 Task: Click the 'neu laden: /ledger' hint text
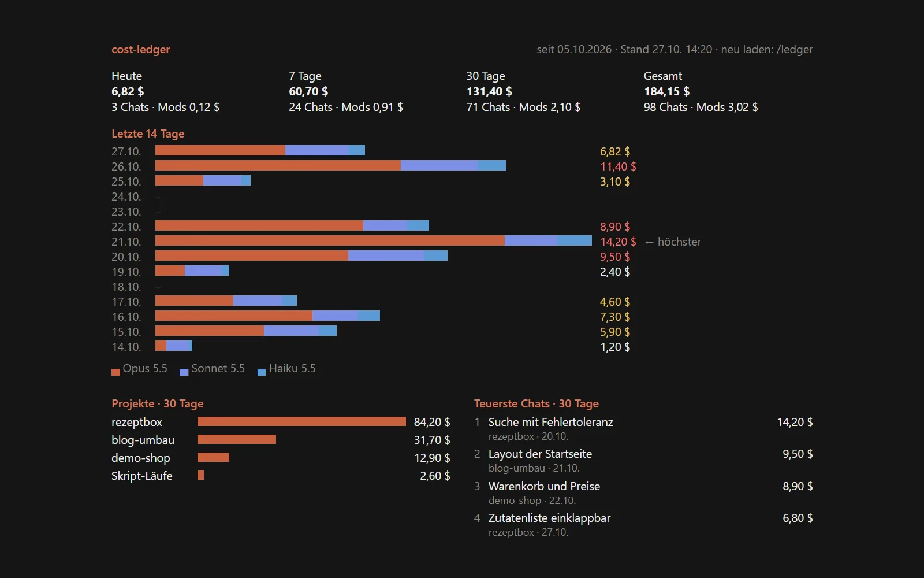[x=767, y=50]
